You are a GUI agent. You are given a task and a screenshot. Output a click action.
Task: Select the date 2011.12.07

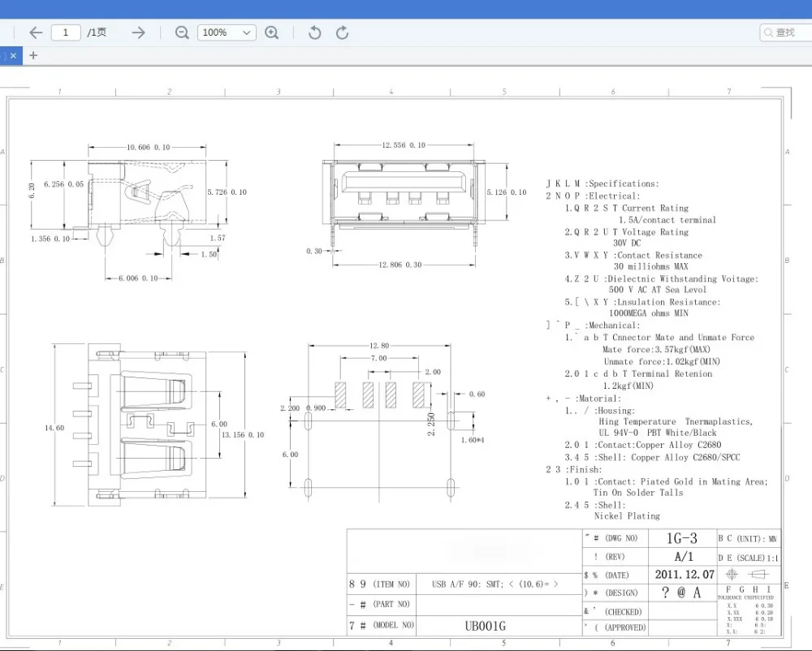click(x=685, y=575)
